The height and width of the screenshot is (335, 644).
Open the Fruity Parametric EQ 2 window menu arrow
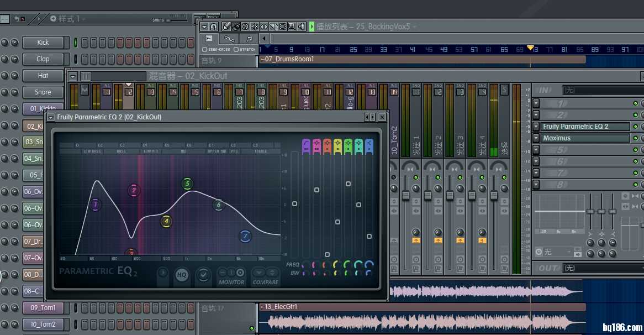51,117
